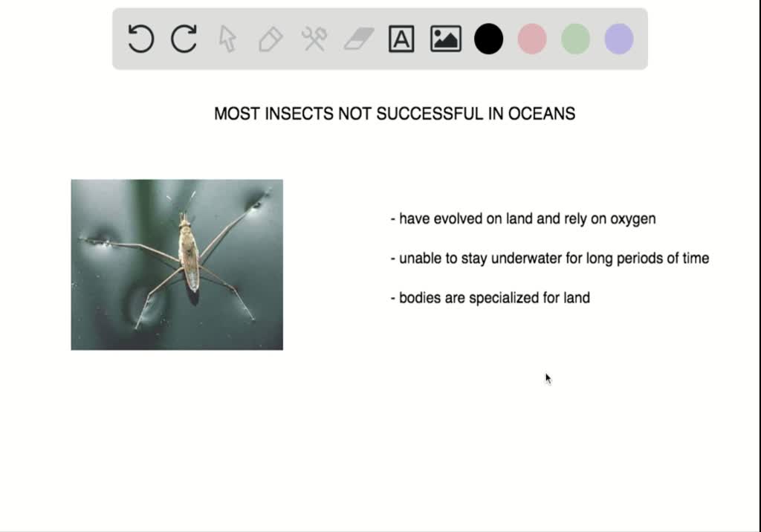The image size is (761, 532).
Task: Click the unable to stay underwater bullet
Action: coord(548,259)
